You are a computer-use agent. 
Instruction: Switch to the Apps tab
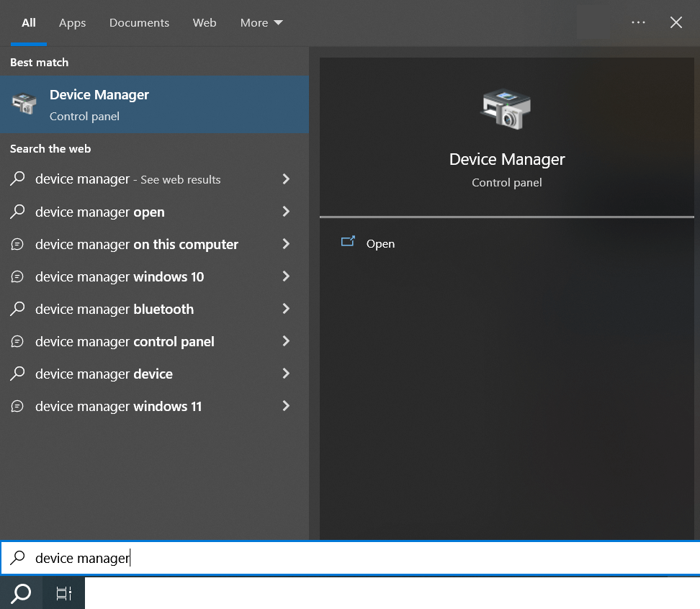pos(72,23)
